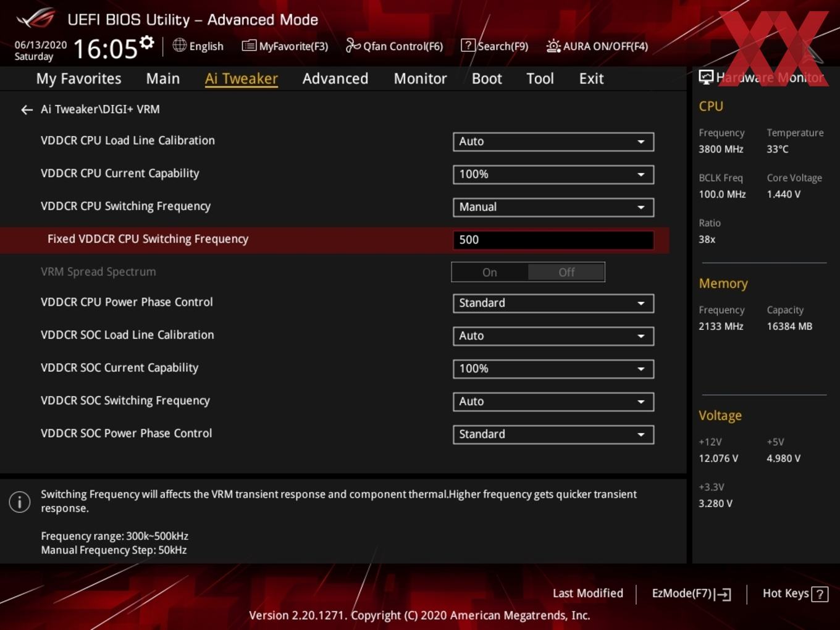The image size is (840, 630).
Task: Open Search(F9)
Action: (495, 46)
